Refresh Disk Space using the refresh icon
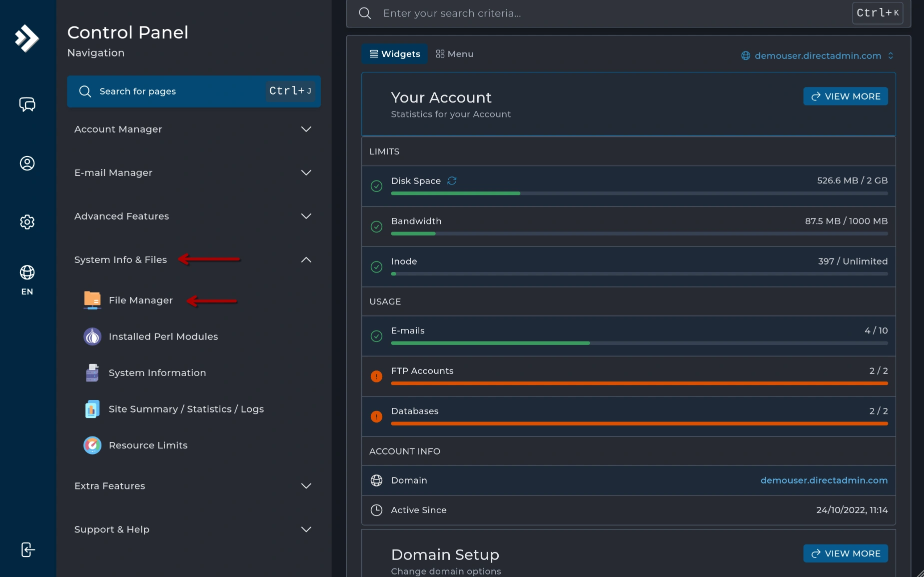 tap(452, 180)
